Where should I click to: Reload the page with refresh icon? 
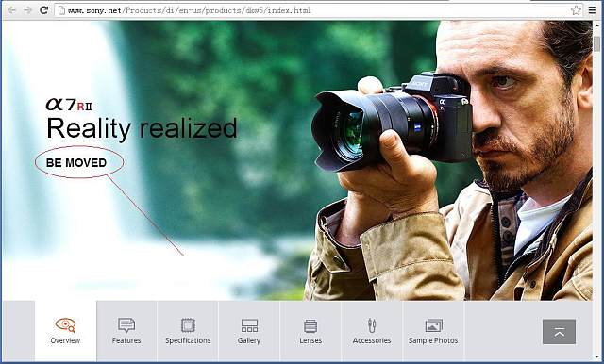tap(44, 10)
